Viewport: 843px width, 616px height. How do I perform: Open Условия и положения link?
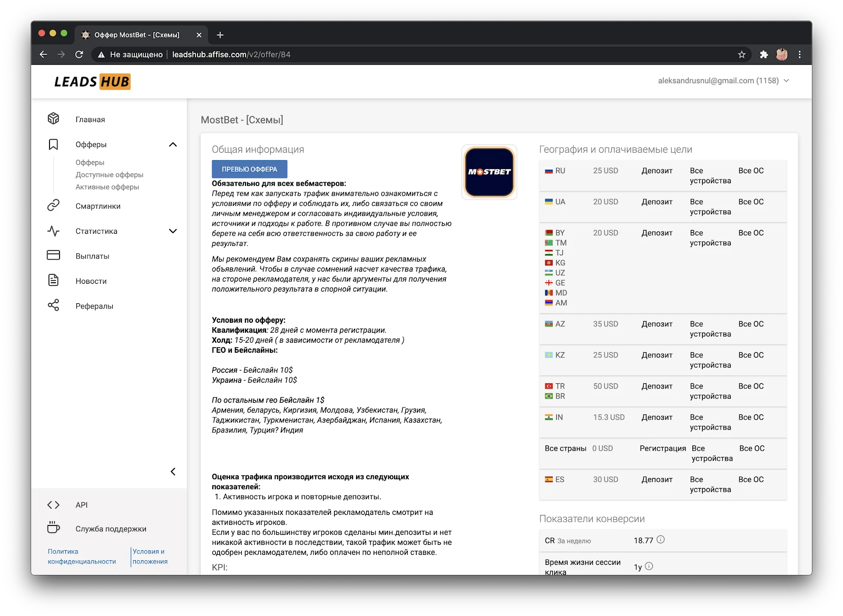click(150, 557)
